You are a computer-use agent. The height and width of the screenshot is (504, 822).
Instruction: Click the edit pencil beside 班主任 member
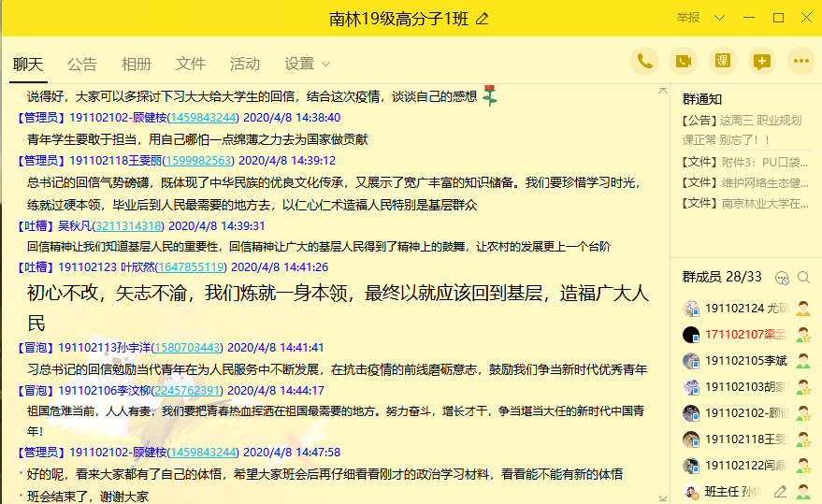778,492
